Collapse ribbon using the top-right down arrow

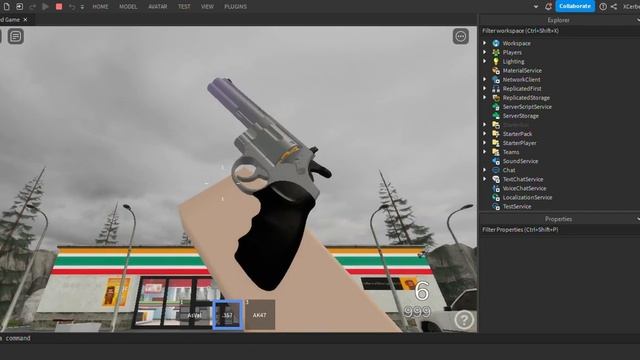click(x=536, y=7)
